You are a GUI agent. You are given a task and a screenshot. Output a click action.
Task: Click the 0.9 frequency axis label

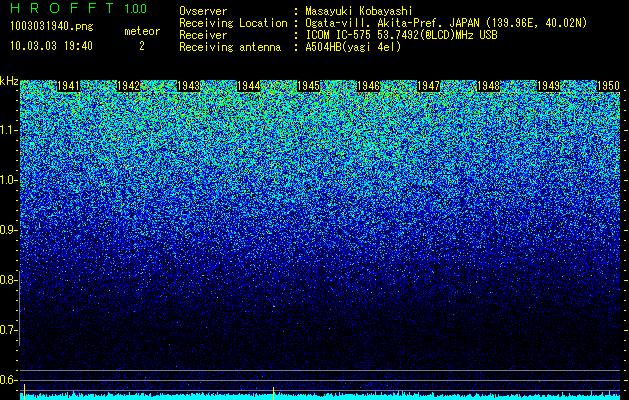(x=8, y=230)
